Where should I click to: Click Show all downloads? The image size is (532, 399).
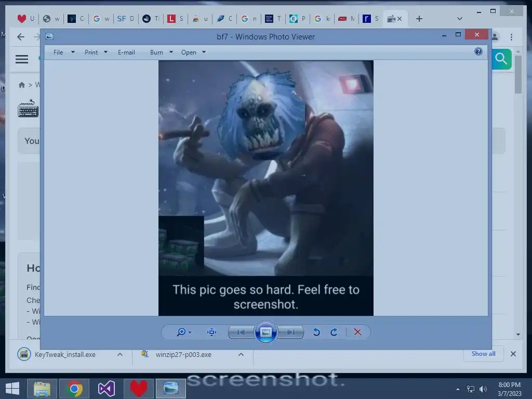point(483,353)
